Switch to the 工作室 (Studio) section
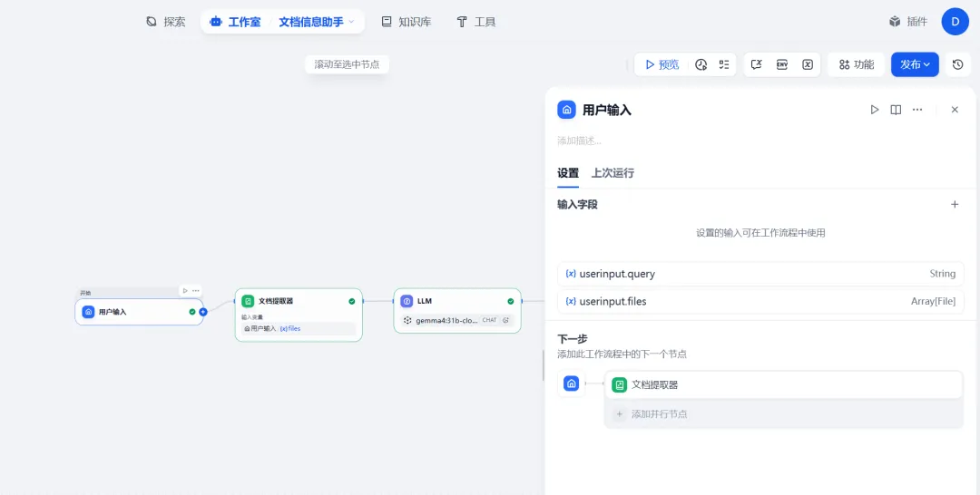This screenshot has height=495, width=980. point(236,22)
